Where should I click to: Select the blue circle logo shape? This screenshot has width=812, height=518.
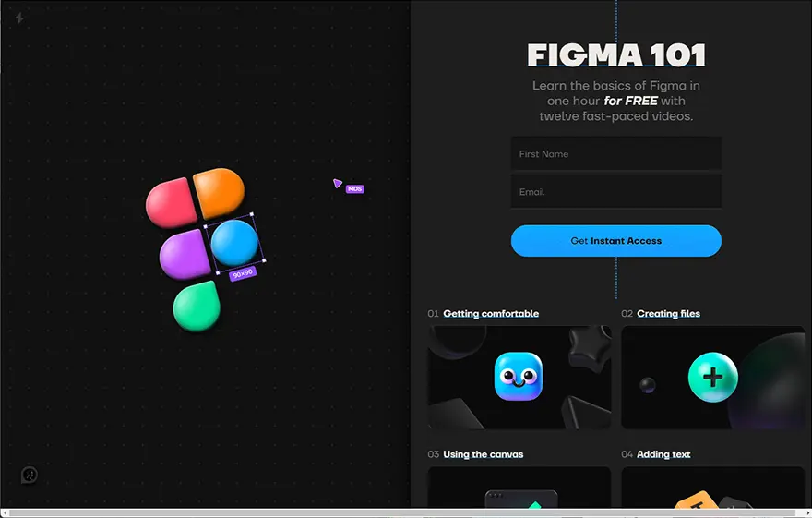click(x=234, y=243)
